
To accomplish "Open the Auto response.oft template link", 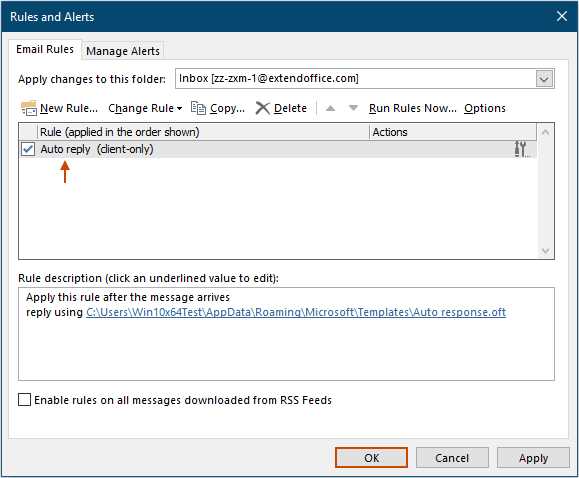I will pos(296,312).
